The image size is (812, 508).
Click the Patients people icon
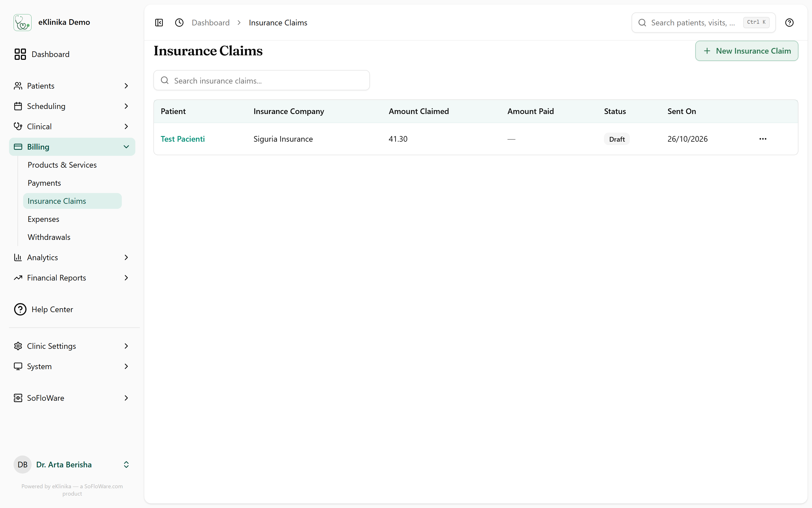(18, 86)
